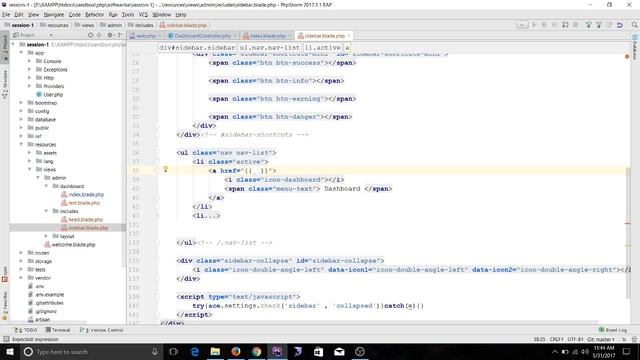Click the VCS Commit Changes icon

click(x=599, y=25)
